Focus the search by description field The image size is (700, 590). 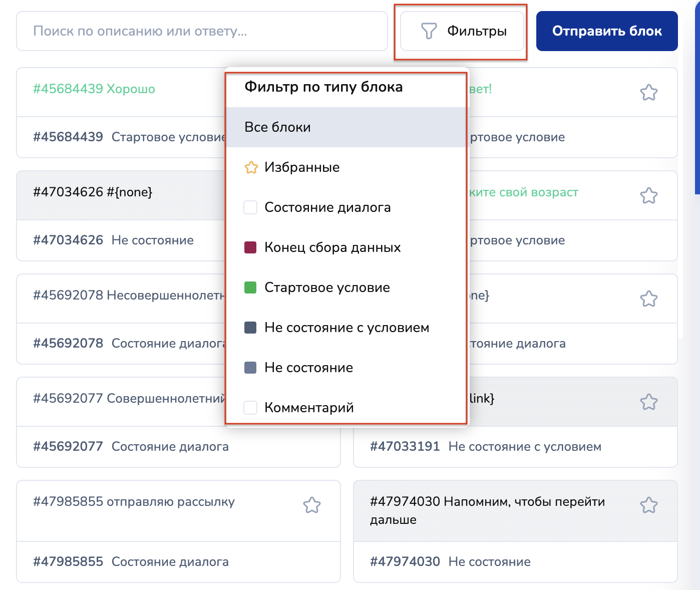coord(202,31)
